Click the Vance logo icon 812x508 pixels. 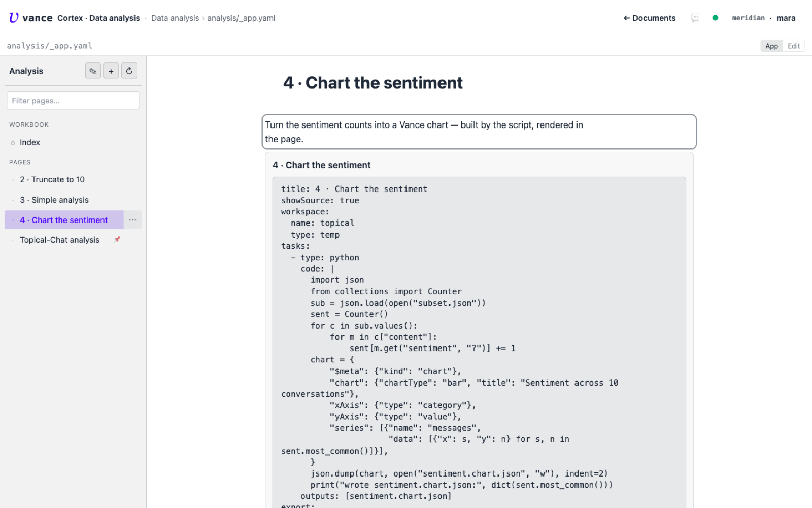(x=14, y=18)
